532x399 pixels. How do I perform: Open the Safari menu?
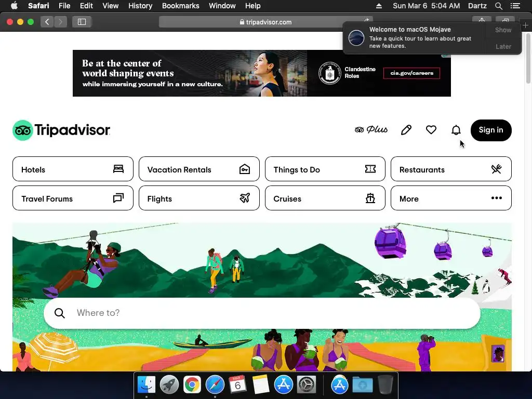coord(38,6)
